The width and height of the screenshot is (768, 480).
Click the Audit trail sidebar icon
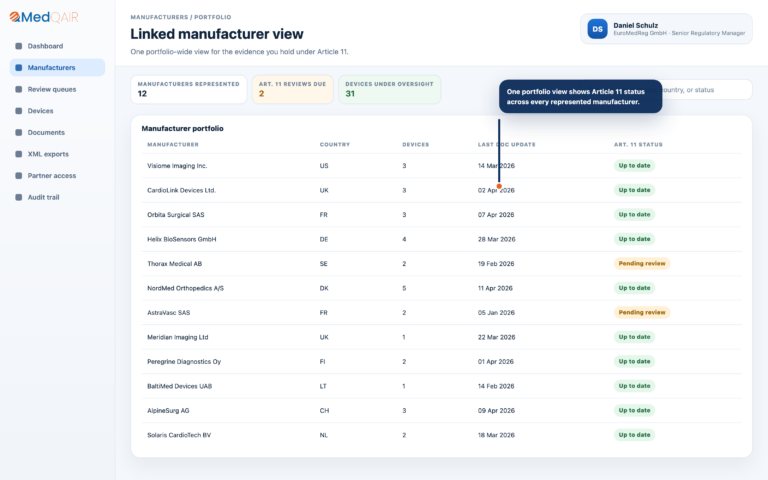pyautogui.click(x=19, y=197)
